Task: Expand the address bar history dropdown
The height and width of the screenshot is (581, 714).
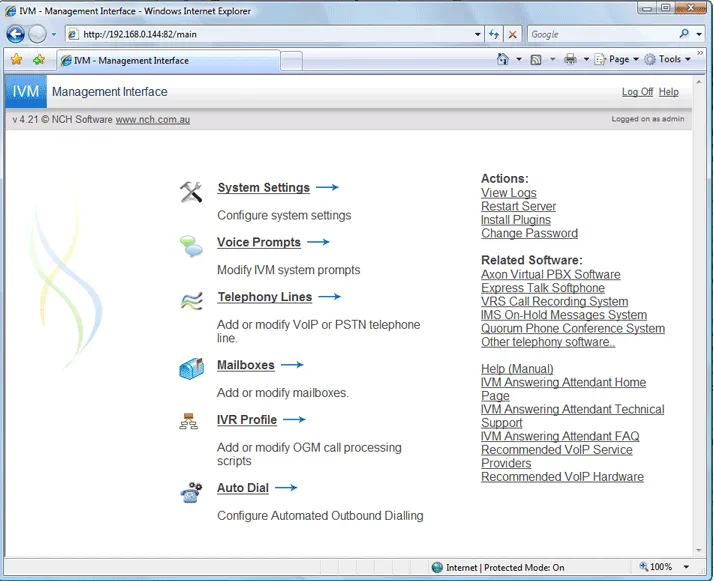Action: 477,34
